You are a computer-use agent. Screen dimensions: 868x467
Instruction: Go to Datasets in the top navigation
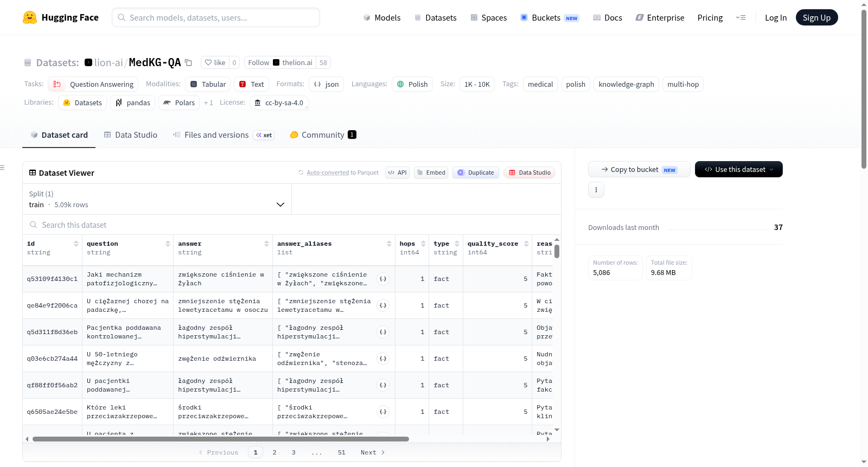pyautogui.click(x=435, y=17)
